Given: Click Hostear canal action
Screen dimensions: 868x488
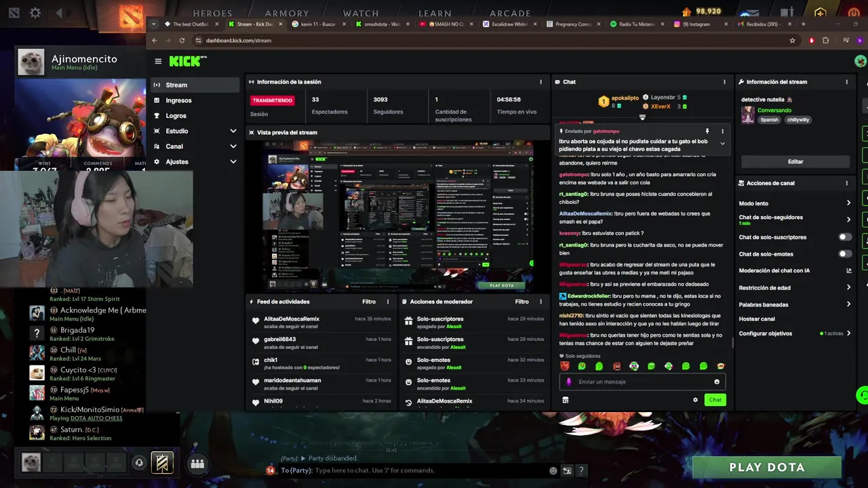Looking at the screenshot, I should [757, 319].
